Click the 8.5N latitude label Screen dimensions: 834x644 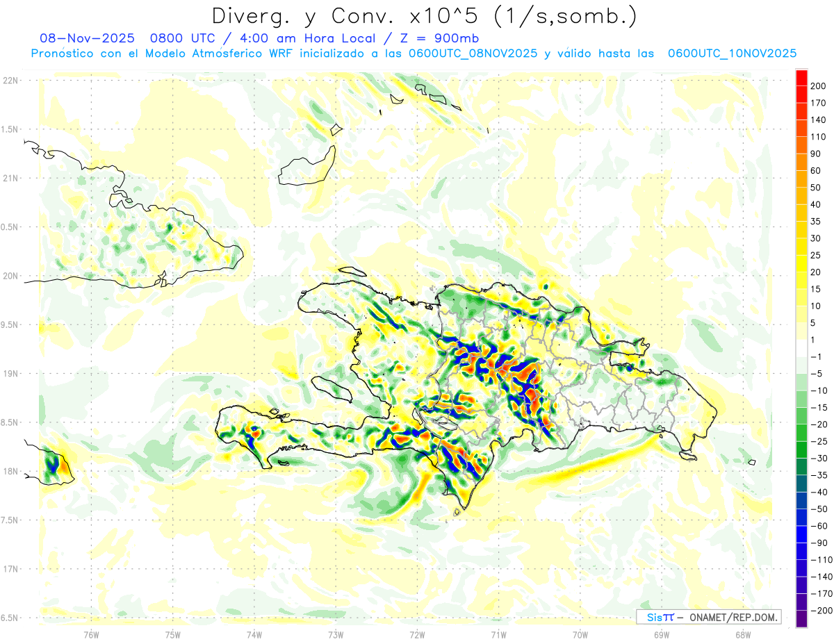(10, 422)
